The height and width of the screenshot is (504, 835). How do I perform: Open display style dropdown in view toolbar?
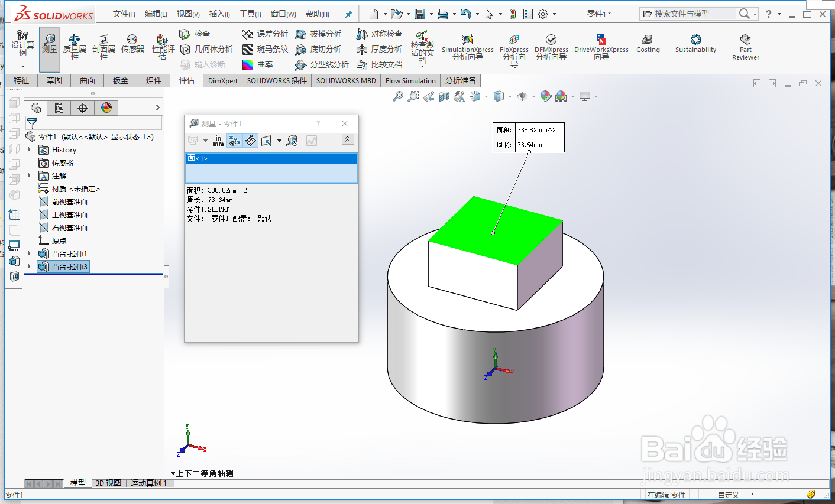click(510, 96)
